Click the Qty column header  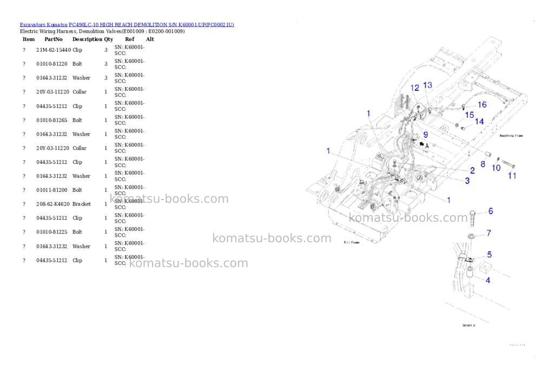pyautogui.click(x=108, y=39)
